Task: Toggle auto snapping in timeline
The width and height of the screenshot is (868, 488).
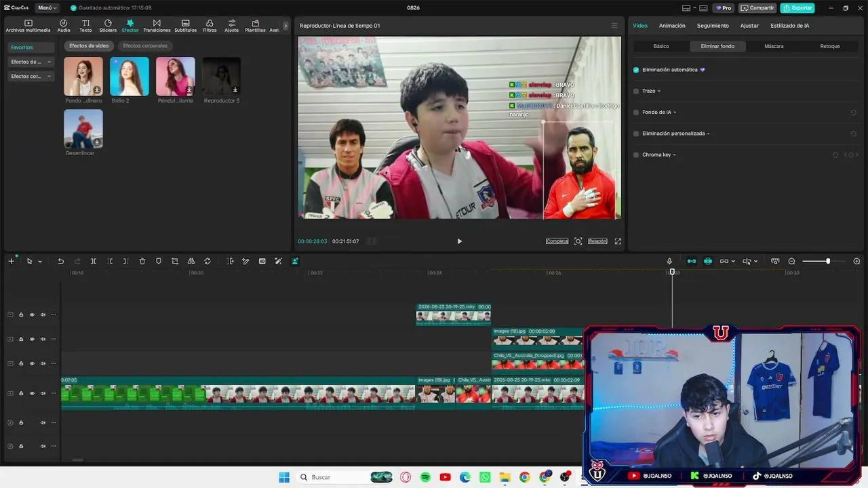Action: pos(708,261)
